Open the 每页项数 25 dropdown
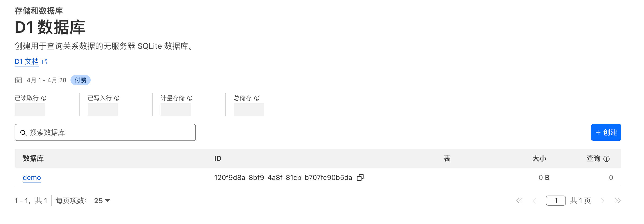 coord(102,201)
